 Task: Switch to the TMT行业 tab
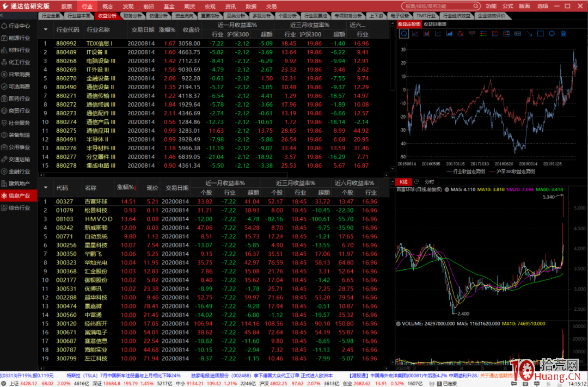tap(426, 16)
